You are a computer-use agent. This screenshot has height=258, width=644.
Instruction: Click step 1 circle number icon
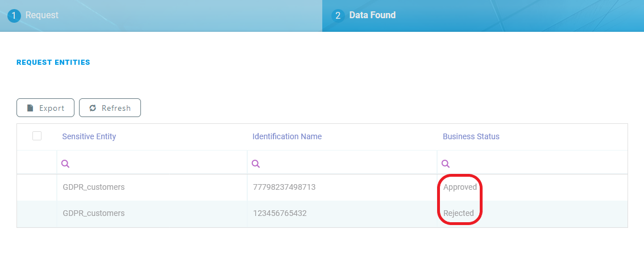pos(14,16)
